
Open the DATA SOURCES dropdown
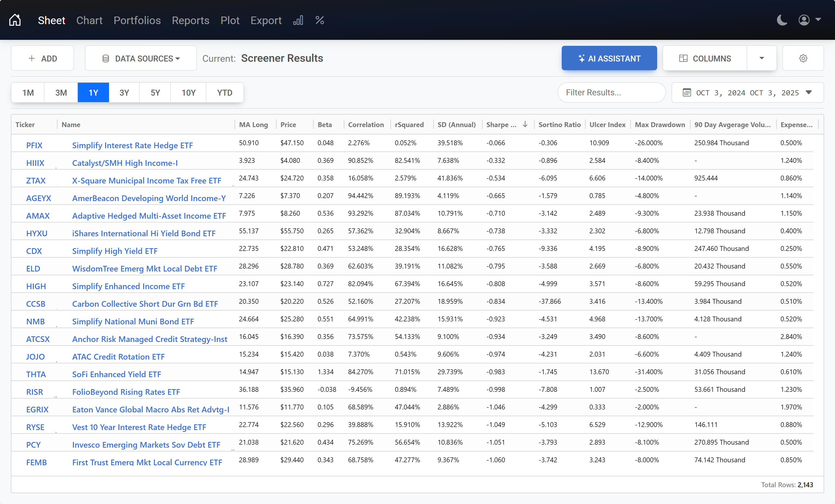tap(141, 58)
